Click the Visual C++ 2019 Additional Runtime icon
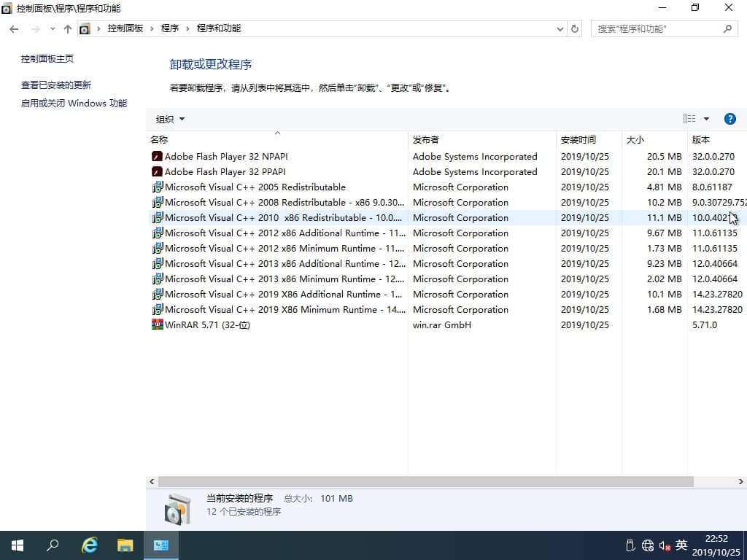Screen dimensions: 747x560 [x=158, y=294]
